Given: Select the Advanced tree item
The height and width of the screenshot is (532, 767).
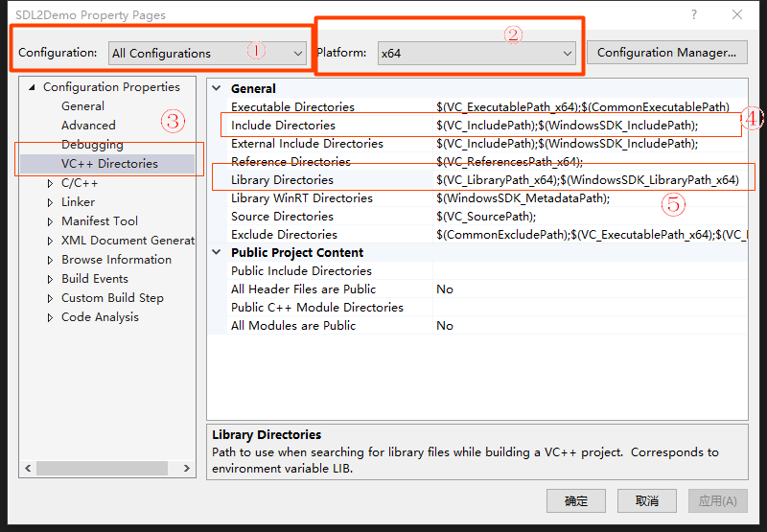Looking at the screenshot, I should point(88,126).
